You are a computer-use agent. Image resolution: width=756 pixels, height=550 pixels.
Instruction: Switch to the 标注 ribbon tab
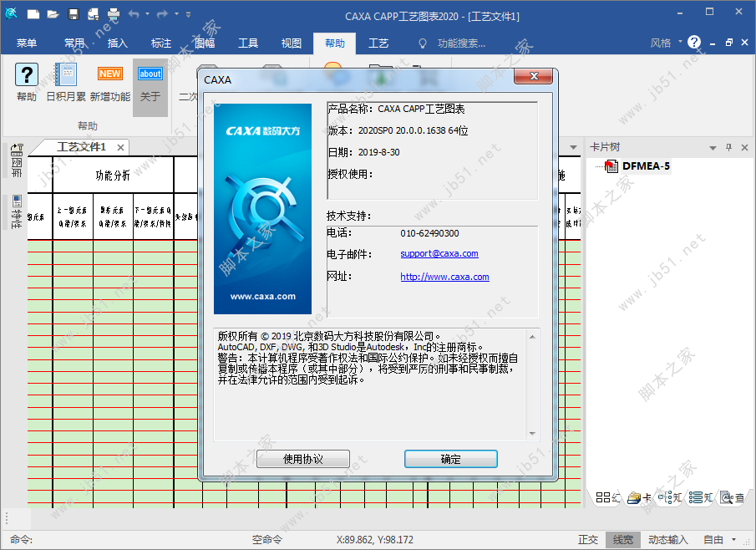coord(161,43)
